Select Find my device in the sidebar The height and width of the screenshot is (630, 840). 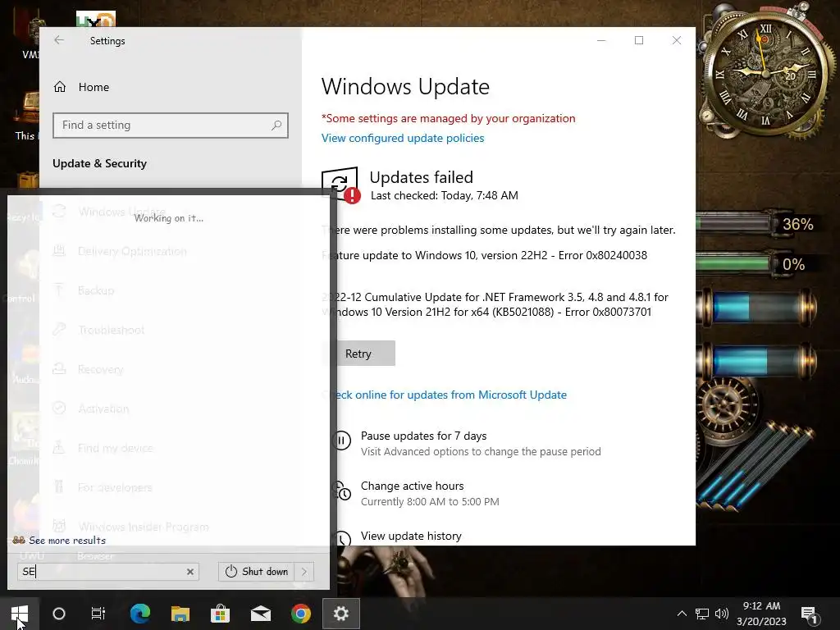click(115, 448)
